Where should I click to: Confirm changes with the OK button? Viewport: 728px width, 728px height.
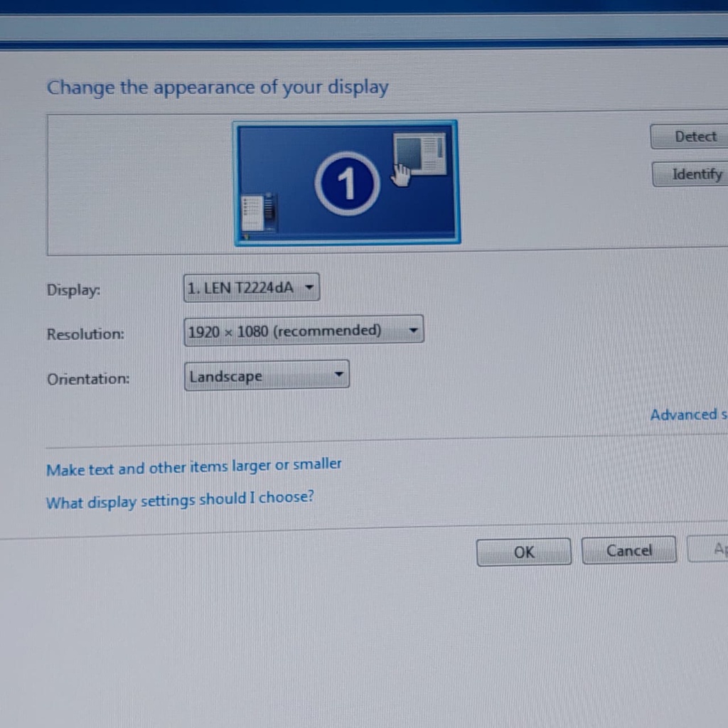tap(523, 552)
